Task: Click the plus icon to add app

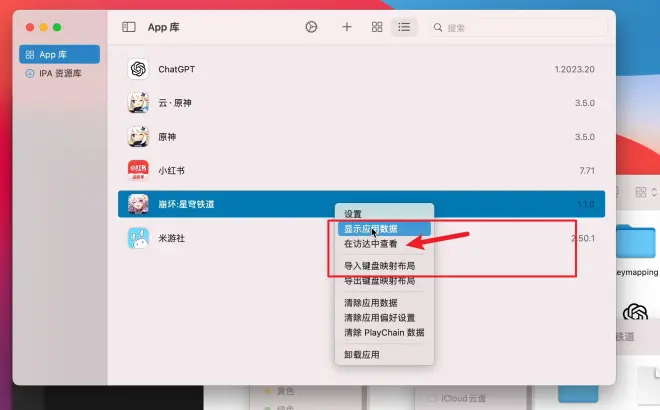Action: pos(347,27)
